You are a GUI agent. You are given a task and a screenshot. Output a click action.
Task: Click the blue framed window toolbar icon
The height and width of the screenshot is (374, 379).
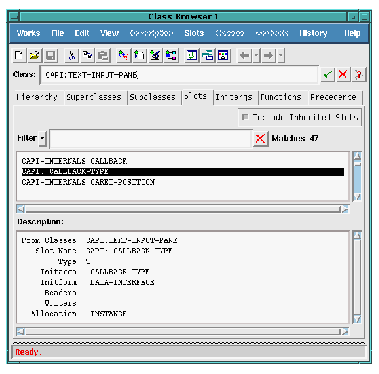coord(223,55)
